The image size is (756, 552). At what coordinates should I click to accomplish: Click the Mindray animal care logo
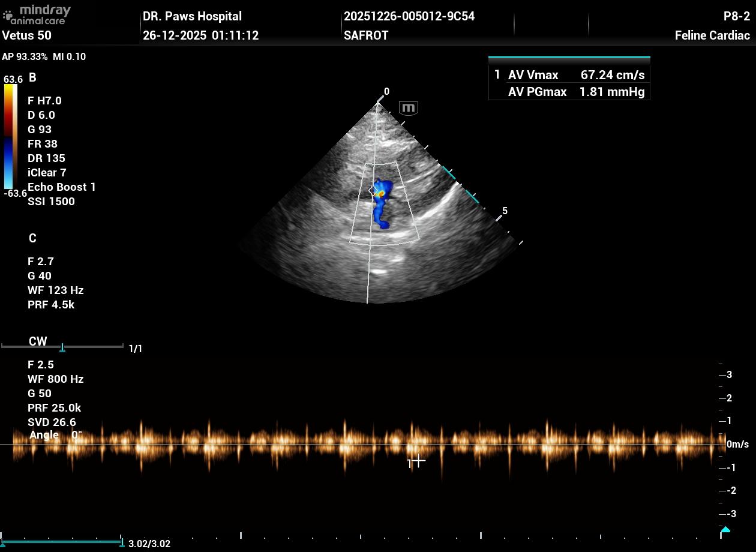click(x=37, y=14)
